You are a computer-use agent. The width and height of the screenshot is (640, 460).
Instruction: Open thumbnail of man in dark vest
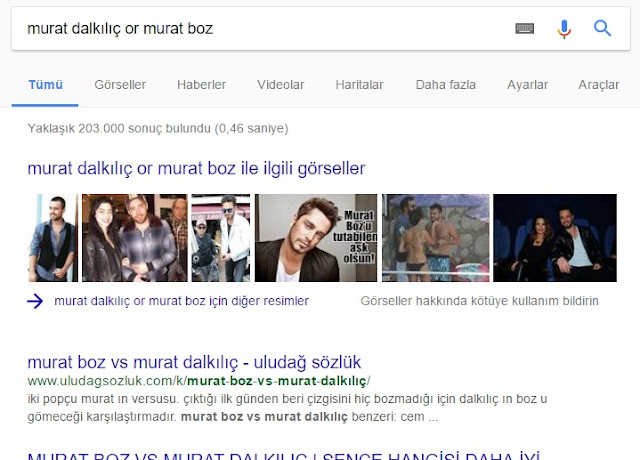(x=53, y=238)
